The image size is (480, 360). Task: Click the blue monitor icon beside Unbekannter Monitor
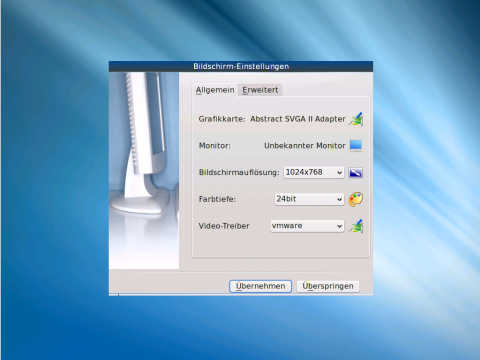(356, 146)
